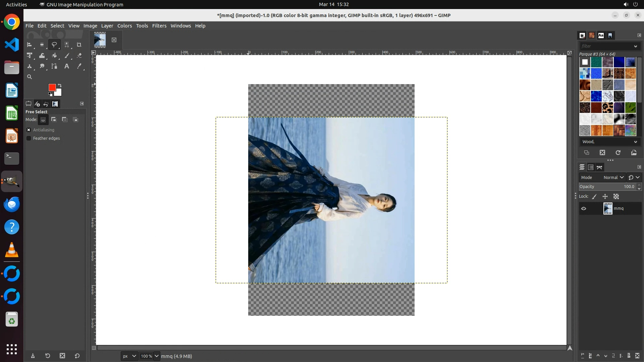Expand the zoom percentage dropdown

tap(156, 356)
